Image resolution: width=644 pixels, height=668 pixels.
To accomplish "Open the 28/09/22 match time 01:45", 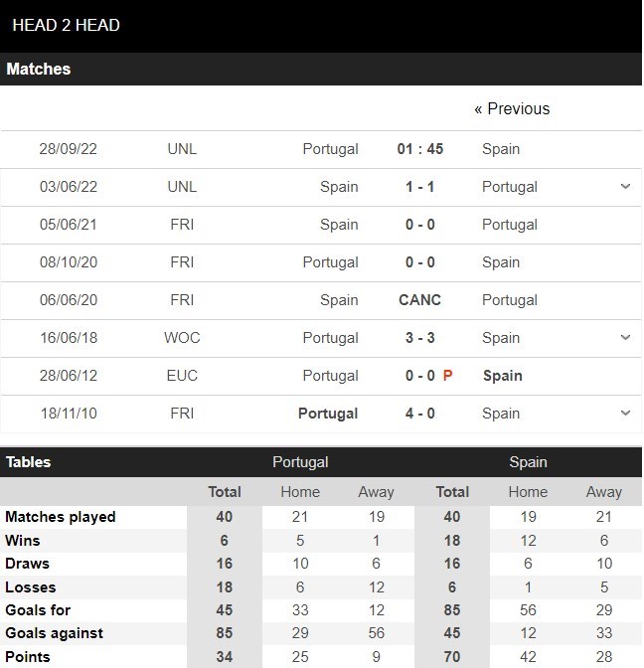I will [420, 149].
